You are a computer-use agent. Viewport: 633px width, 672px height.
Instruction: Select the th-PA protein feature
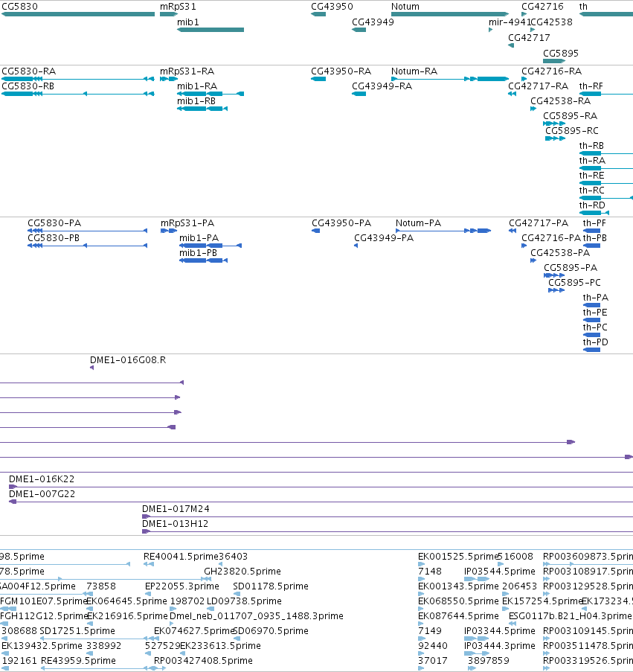click(591, 305)
